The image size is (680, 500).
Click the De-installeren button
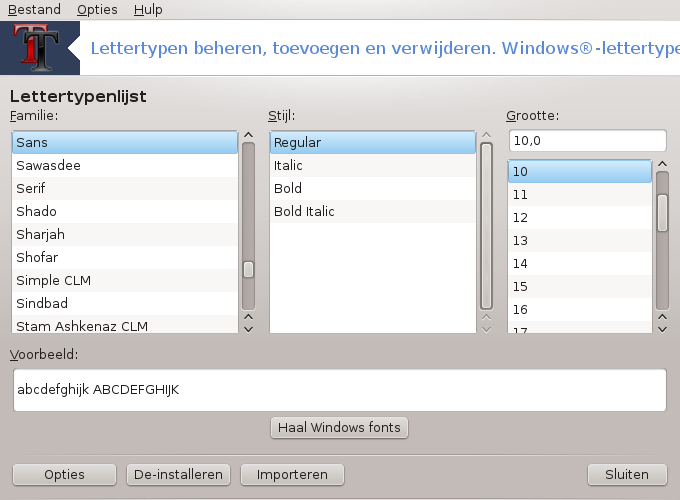pos(178,474)
